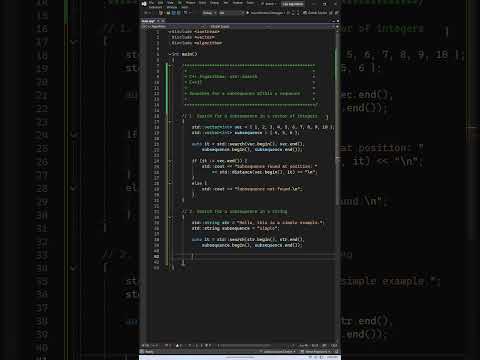Click the Search box in title bar
480x360 pixels.
pos(269,4)
